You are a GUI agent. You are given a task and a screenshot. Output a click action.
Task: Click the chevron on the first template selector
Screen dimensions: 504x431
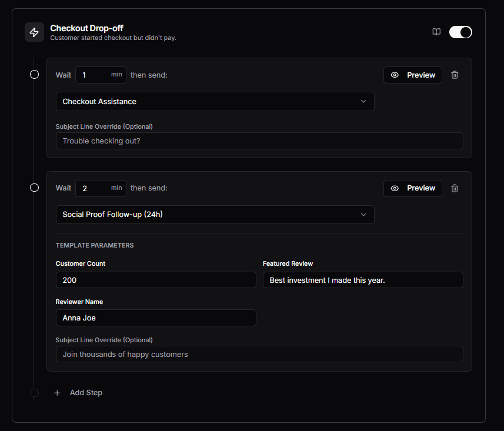363,101
